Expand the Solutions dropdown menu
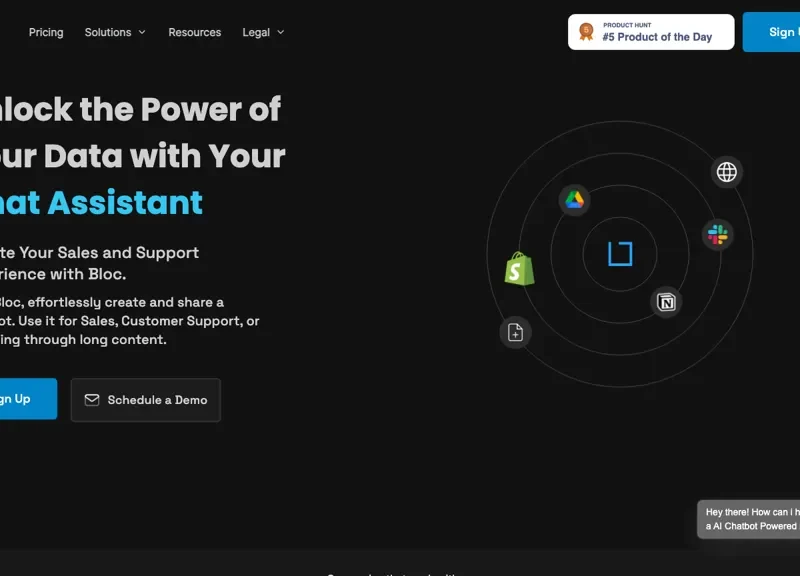 tap(115, 32)
